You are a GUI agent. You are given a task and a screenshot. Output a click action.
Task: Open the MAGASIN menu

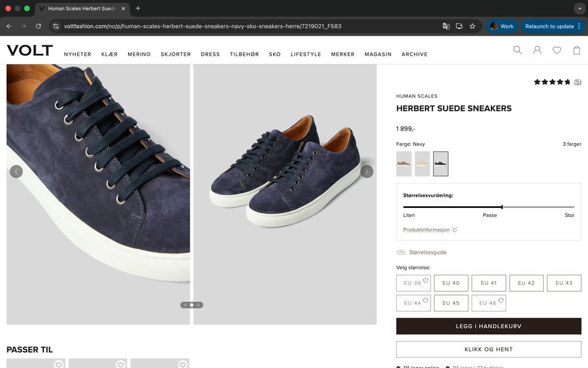[x=378, y=54]
